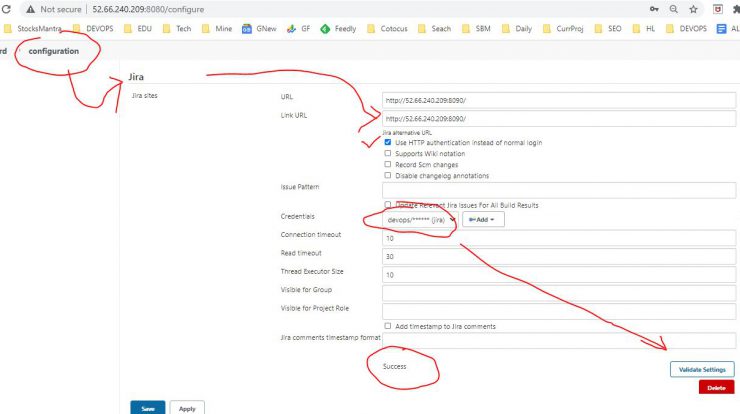Open the saved passwords key icon
The image size is (740, 414).
coord(654,9)
